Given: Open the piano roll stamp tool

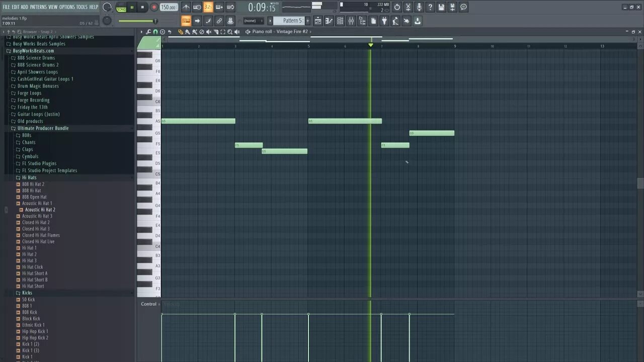Looking at the screenshot, I should click(x=163, y=32).
